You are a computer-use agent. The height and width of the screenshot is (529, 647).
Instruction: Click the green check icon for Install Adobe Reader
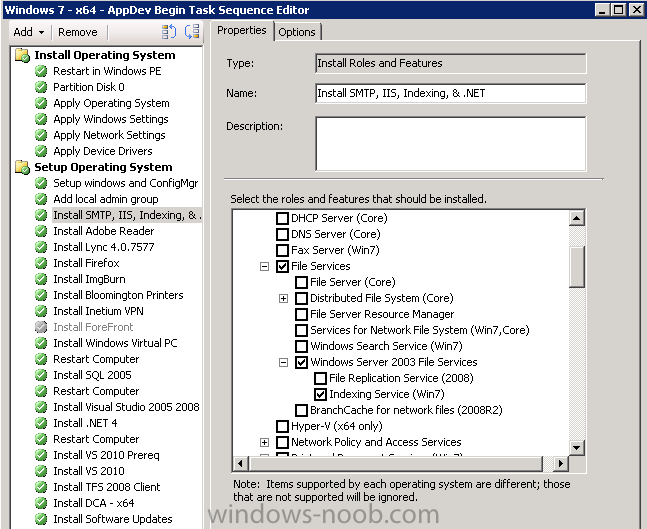pyautogui.click(x=41, y=231)
